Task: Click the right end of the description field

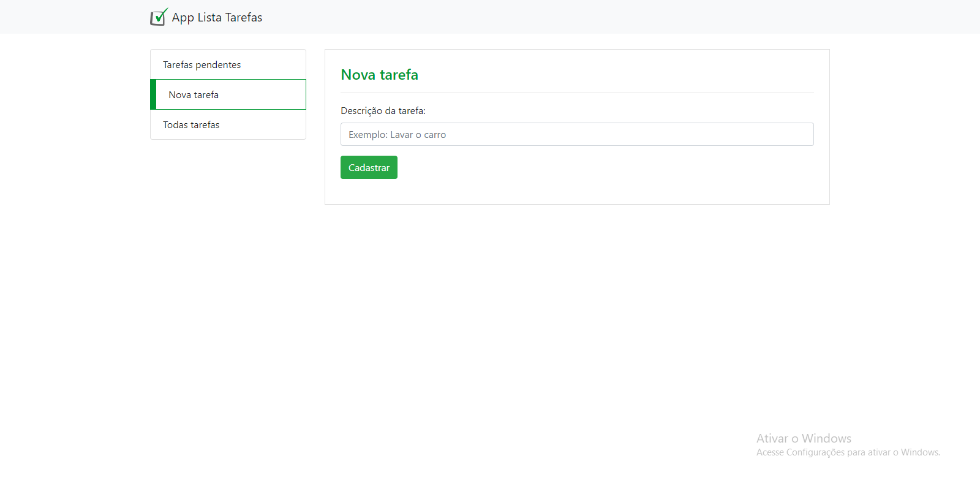Action: click(796, 134)
